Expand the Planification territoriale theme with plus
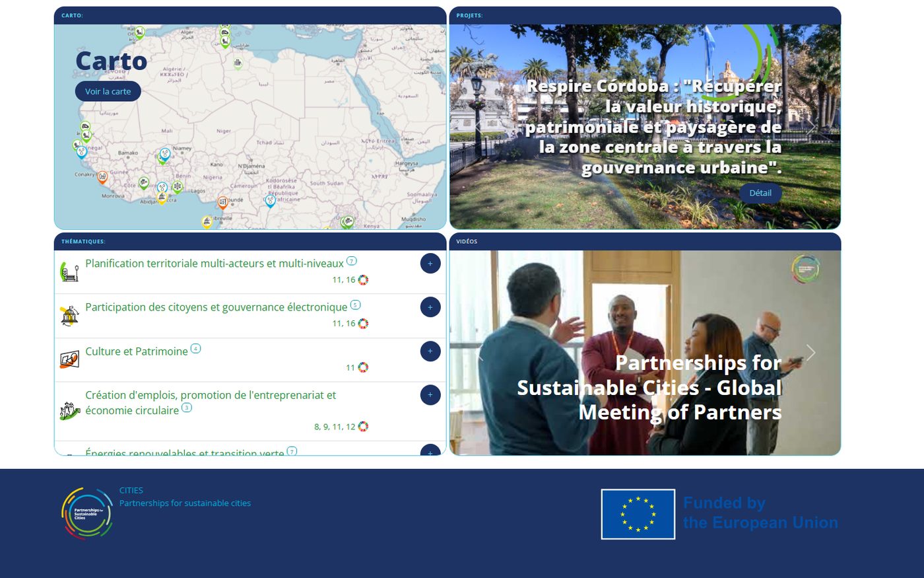 [x=430, y=264]
